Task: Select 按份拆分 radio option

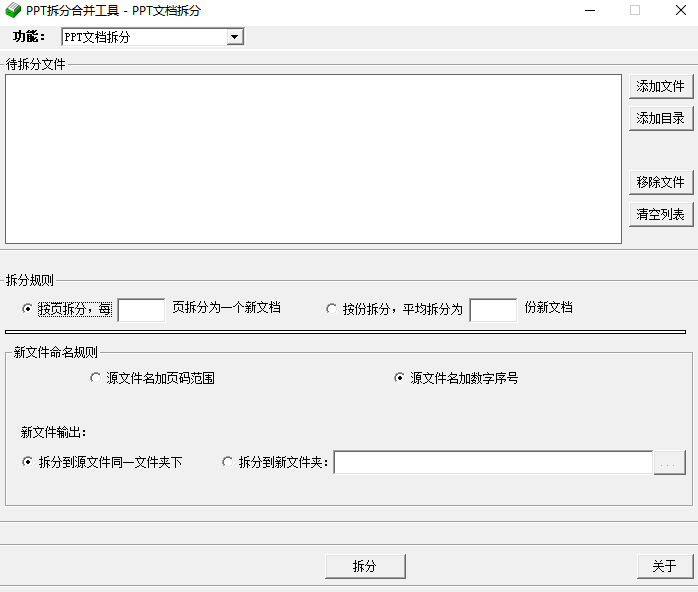Action: click(x=332, y=309)
